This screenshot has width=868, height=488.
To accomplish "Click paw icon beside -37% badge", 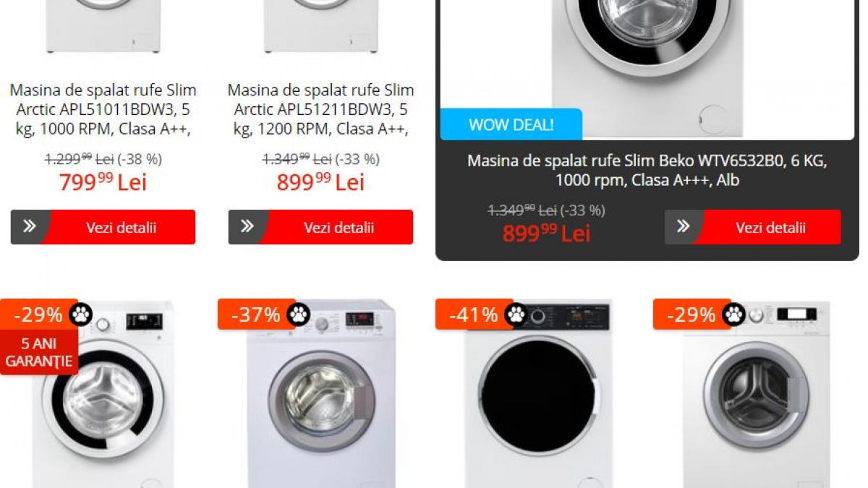I will (x=299, y=314).
